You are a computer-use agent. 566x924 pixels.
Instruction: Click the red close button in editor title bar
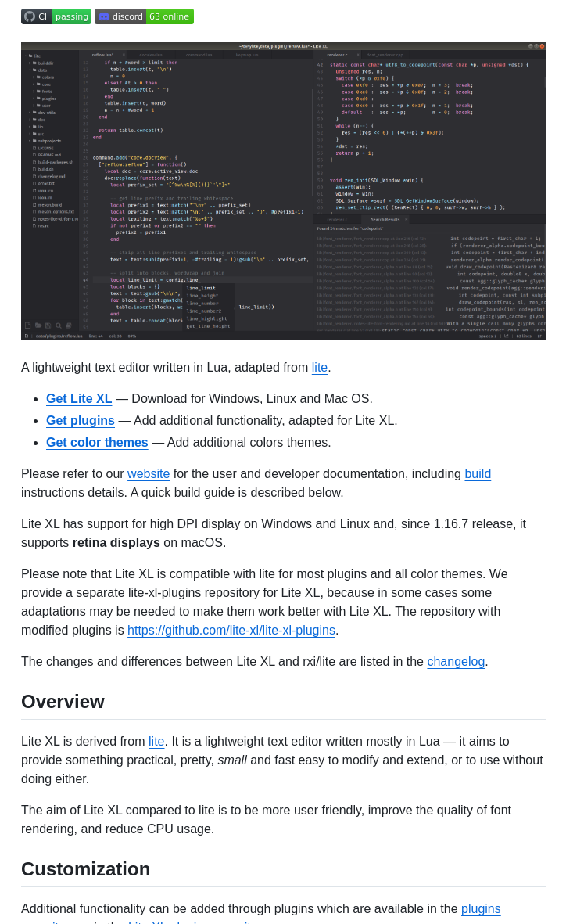[542, 46]
